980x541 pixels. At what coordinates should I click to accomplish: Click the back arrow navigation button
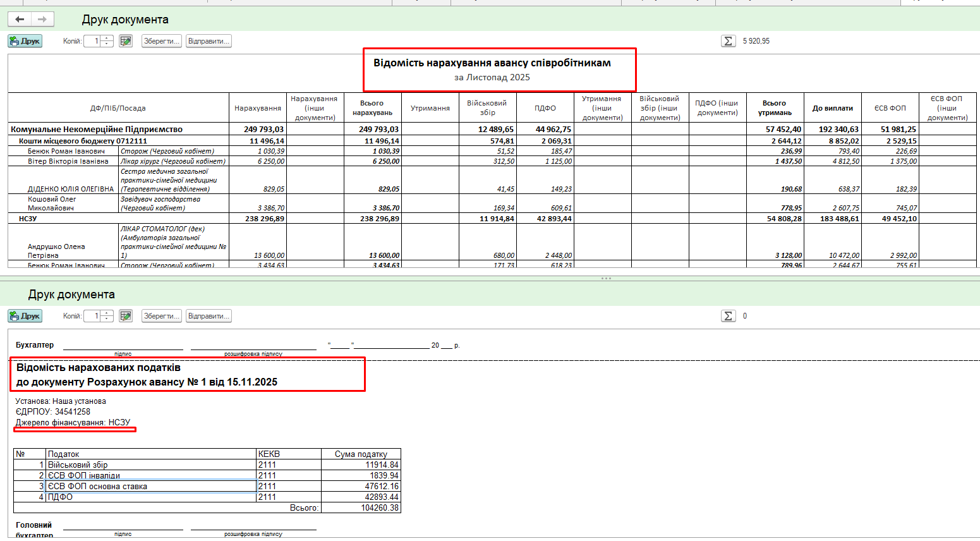tap(20, 20)
